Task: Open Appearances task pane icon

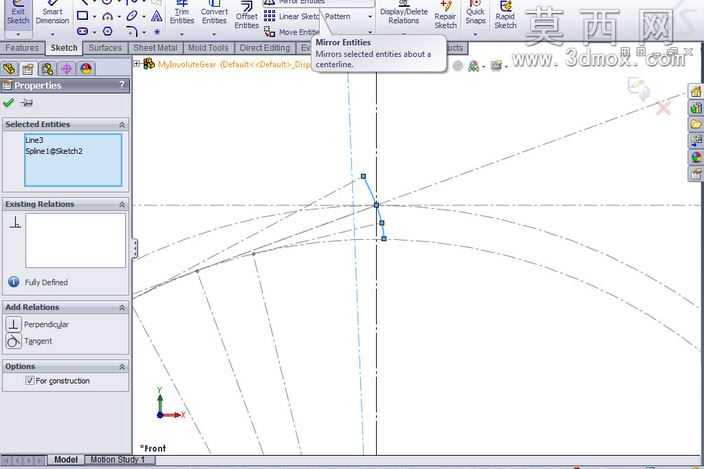Action: click(x=696, y=157)
